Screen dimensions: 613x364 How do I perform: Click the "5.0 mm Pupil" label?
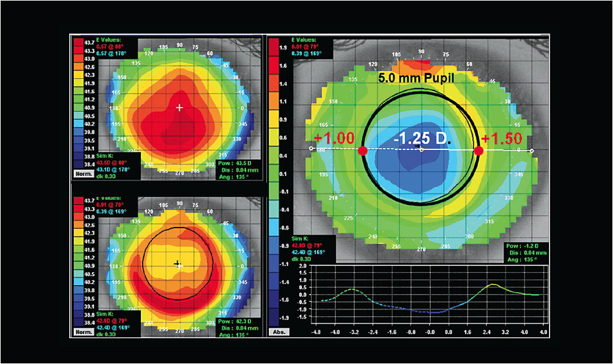click(x=416, y=78)
